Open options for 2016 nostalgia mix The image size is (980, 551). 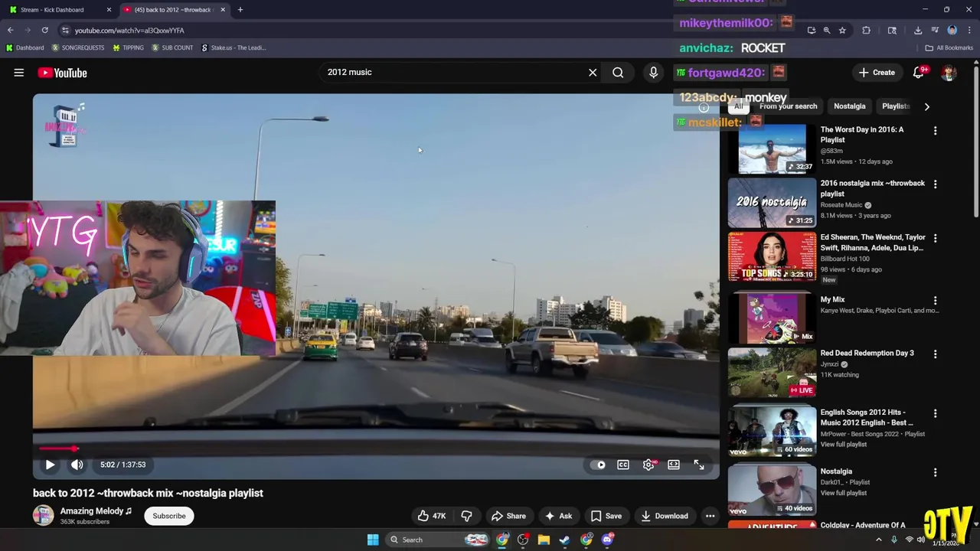point(935,184)
